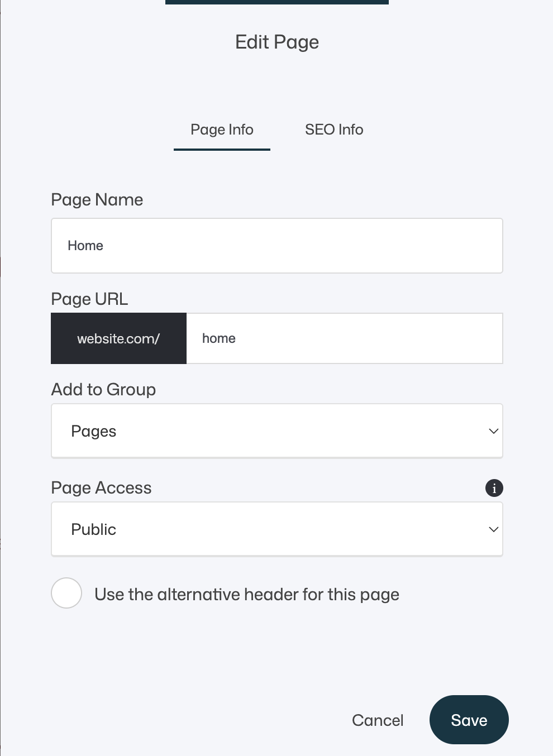Save the page changes
The width and height of the screenshot is (553, 756).
pyautogui.click(x=469, y=720)
